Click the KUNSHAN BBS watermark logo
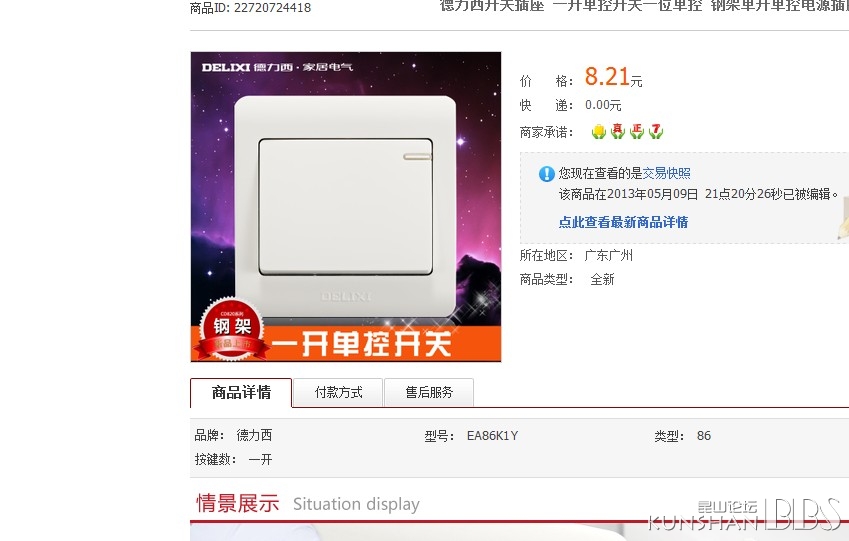The width and height of the screenshot is (849, 541). pos(744,514)
